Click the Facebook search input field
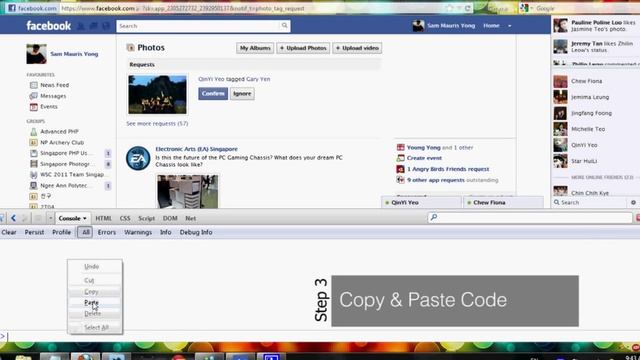Screen dimensions: 640x360 (x=198, y=26)
